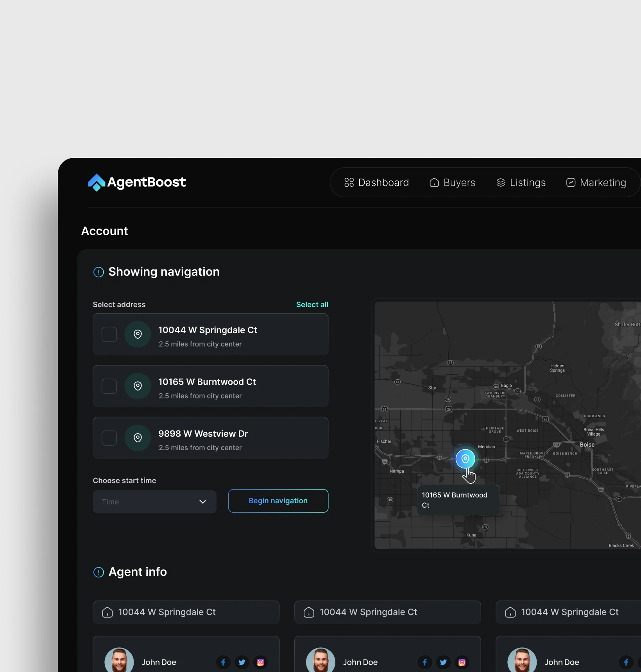641x672 pixels.
Task: Check the 9898 W Westview Dr checkbox
Action: 109,438
